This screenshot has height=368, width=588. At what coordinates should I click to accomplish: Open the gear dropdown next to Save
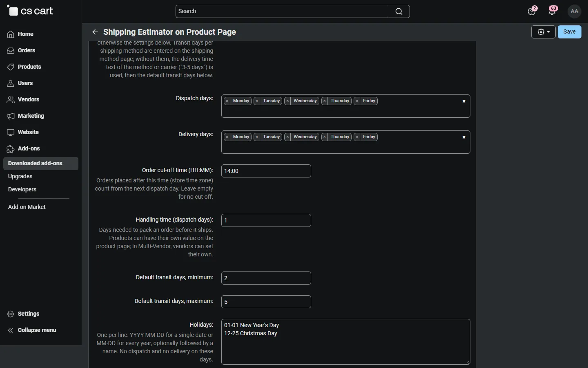coord(543,32)
